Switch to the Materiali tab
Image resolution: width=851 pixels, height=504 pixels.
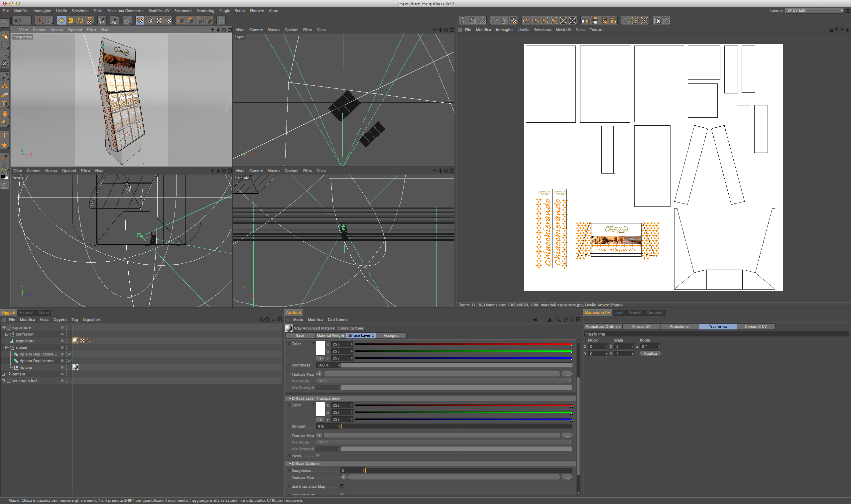coord(27,313)
